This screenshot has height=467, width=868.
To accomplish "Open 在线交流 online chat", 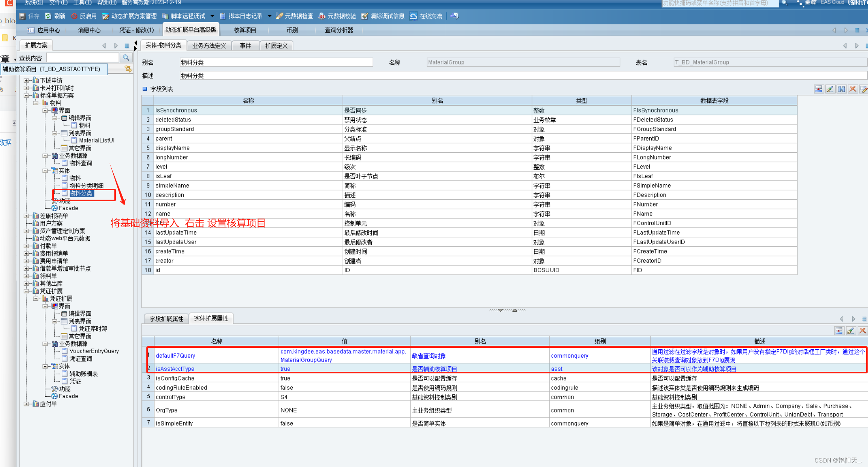I will pyautogui.click(x=426, y=16).
